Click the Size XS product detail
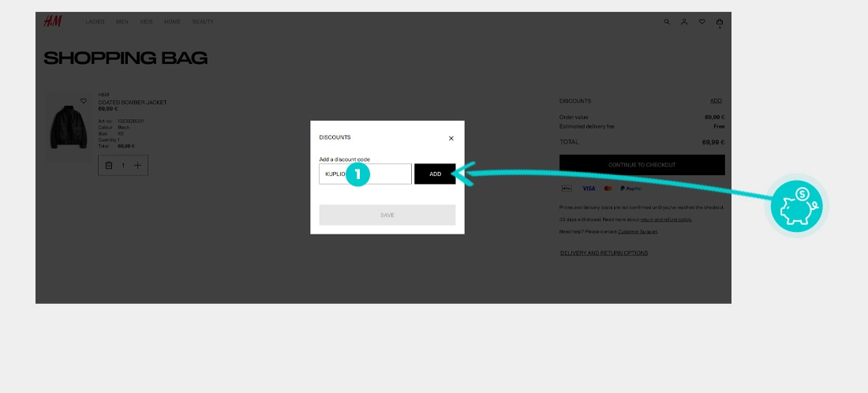Viewport: 868px width, 393px height. point(110,133)
